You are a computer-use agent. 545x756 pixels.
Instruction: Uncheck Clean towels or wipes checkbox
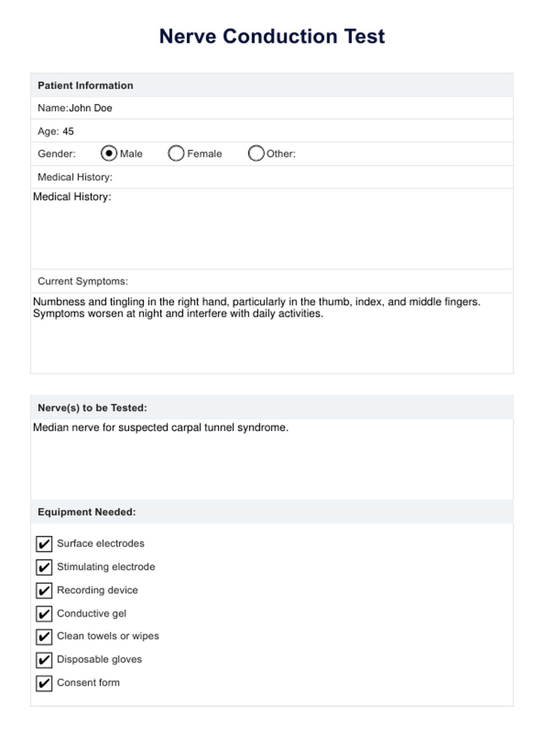44,637
